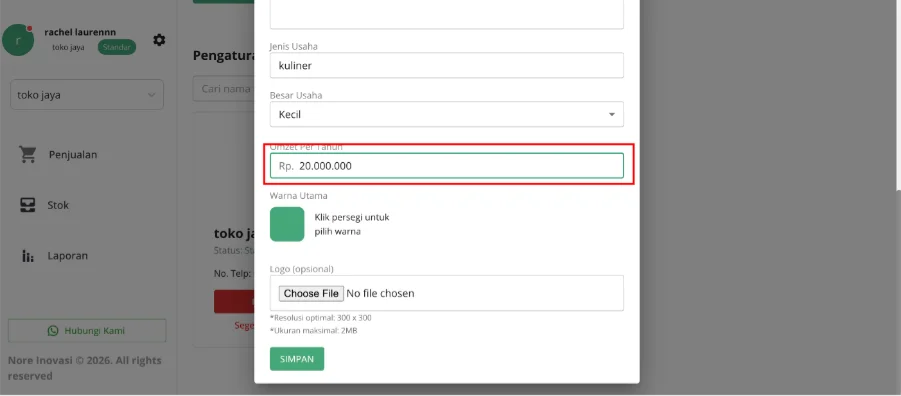Go to the Stok menu item

point(57,205)
